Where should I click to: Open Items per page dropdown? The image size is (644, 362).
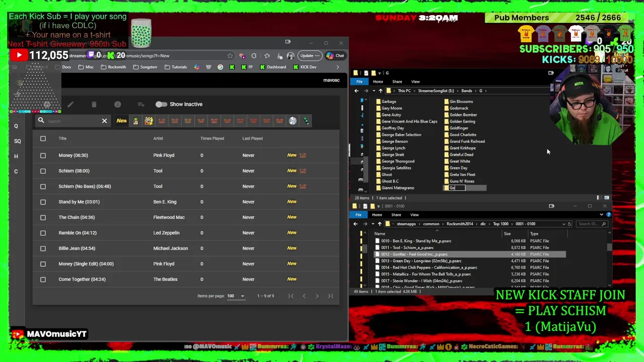235,296
